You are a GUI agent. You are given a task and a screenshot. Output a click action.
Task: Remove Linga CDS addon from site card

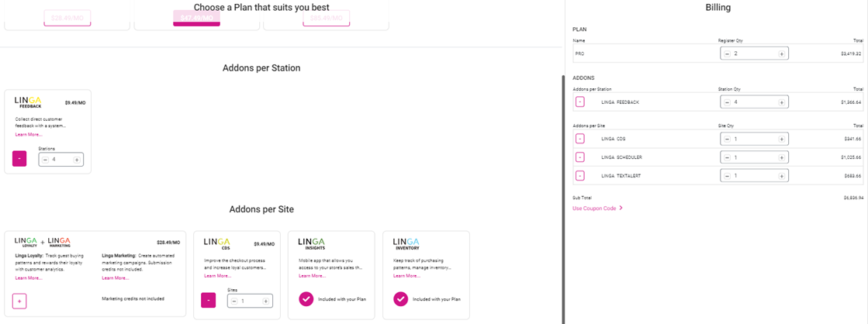tap(209, 300)
